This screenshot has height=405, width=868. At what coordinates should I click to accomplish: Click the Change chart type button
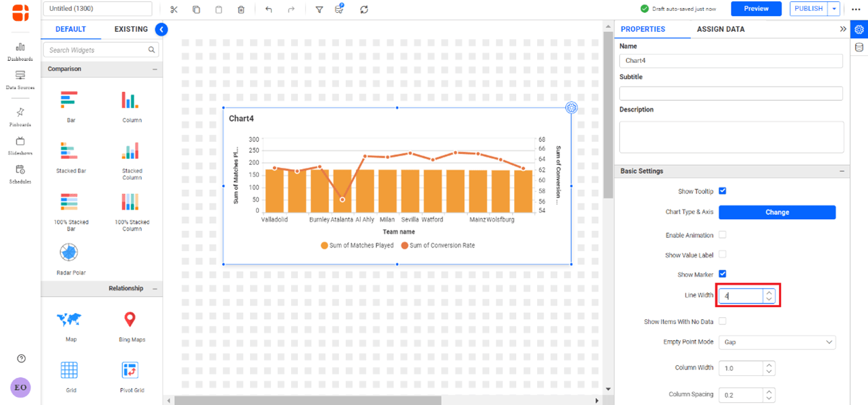(777, 212)
